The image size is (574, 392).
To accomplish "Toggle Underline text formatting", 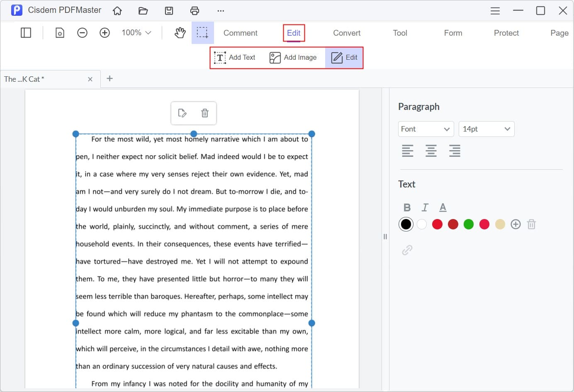I will (443, 207).
